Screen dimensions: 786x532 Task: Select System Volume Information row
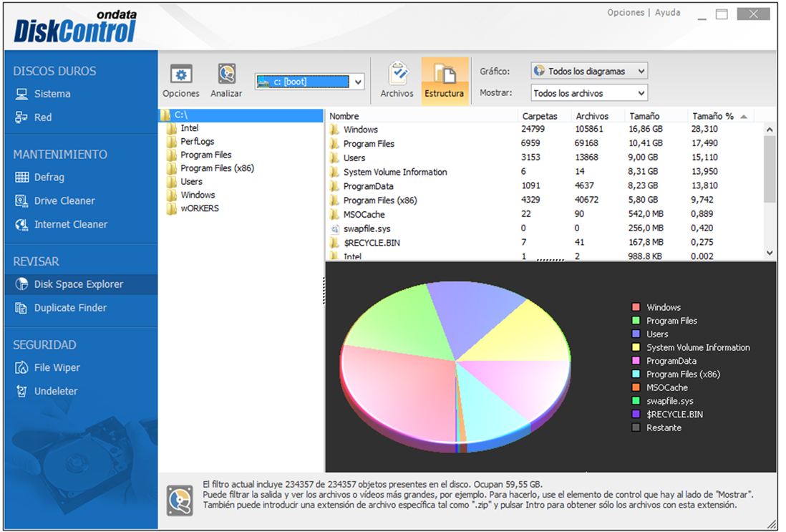pyautogui.click(x=544, y=171)
